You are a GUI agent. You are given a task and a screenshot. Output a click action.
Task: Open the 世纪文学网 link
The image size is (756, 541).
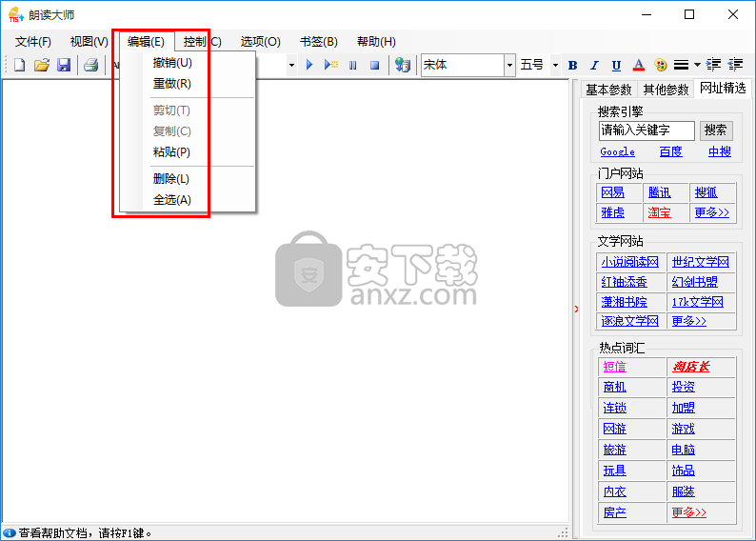(x=701, y=262)
